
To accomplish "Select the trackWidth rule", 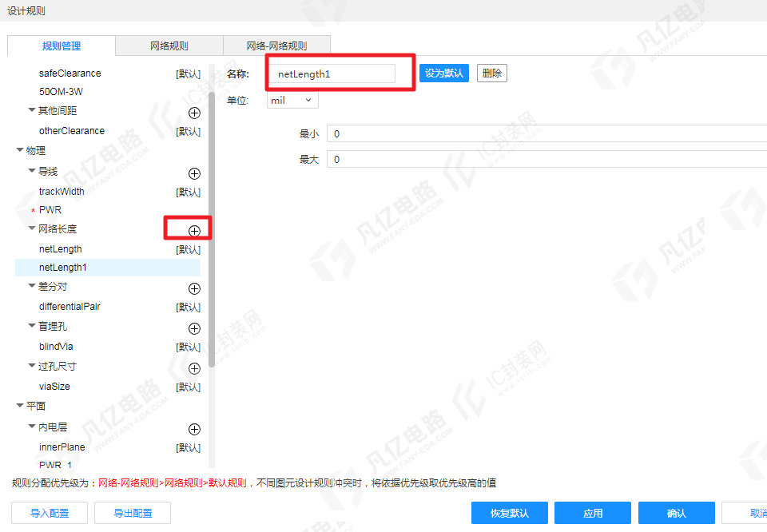I will [x=62, y=191].
